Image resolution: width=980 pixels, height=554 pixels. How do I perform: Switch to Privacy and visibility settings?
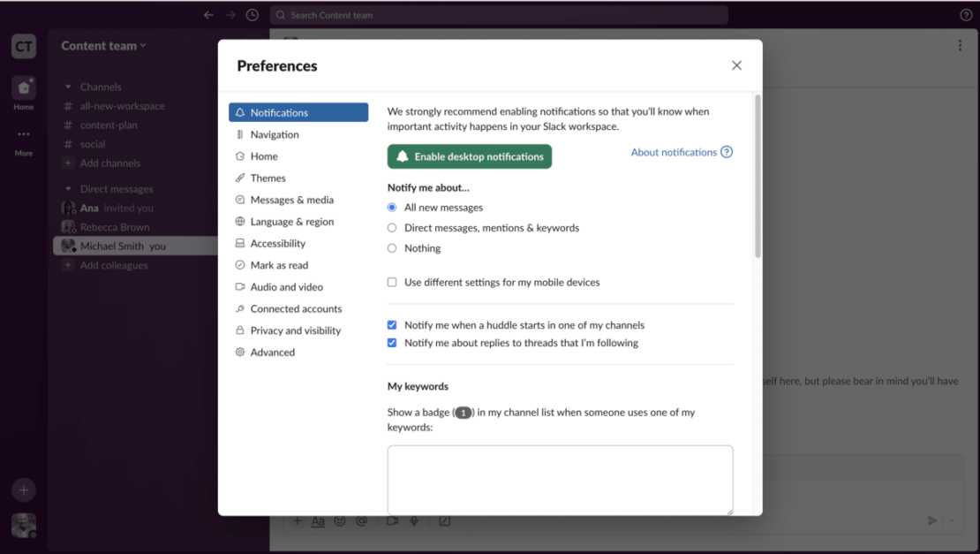[295, 330]
